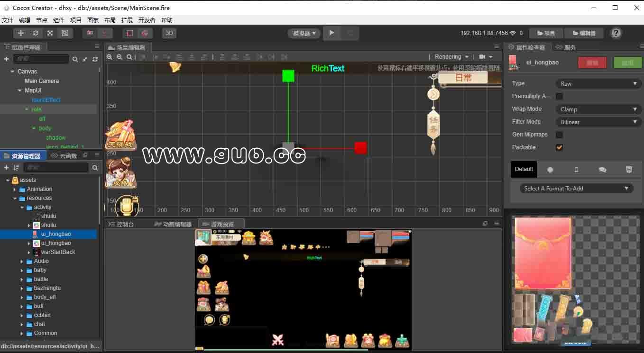Expand the Audio folder in assets
Screen dimensions: 644x353
[22, 261]
